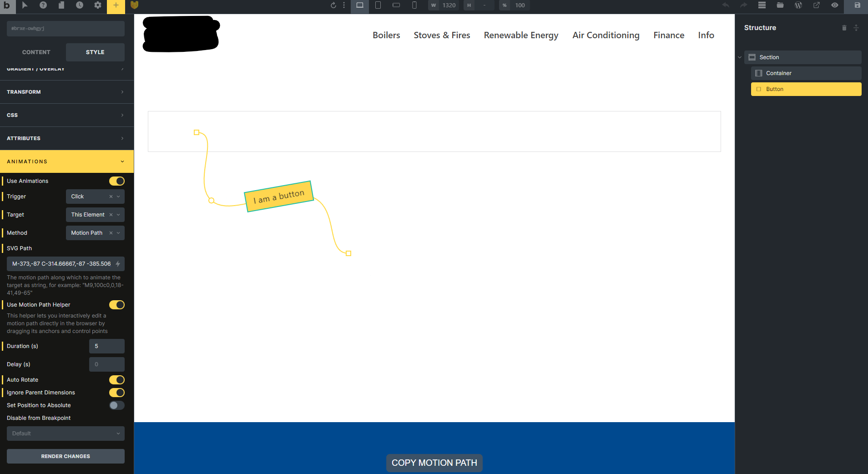Select the desktop breakpoint icon
The image size is (868, 474).
(x=360, y=5)
